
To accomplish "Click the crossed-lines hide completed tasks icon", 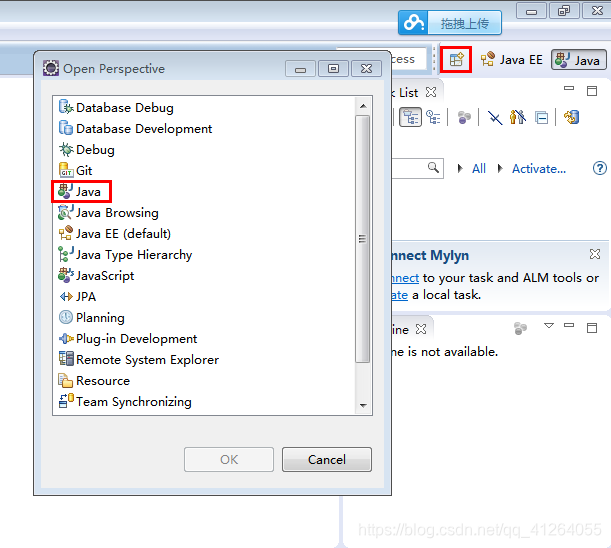I will click(x=495, y=117).
